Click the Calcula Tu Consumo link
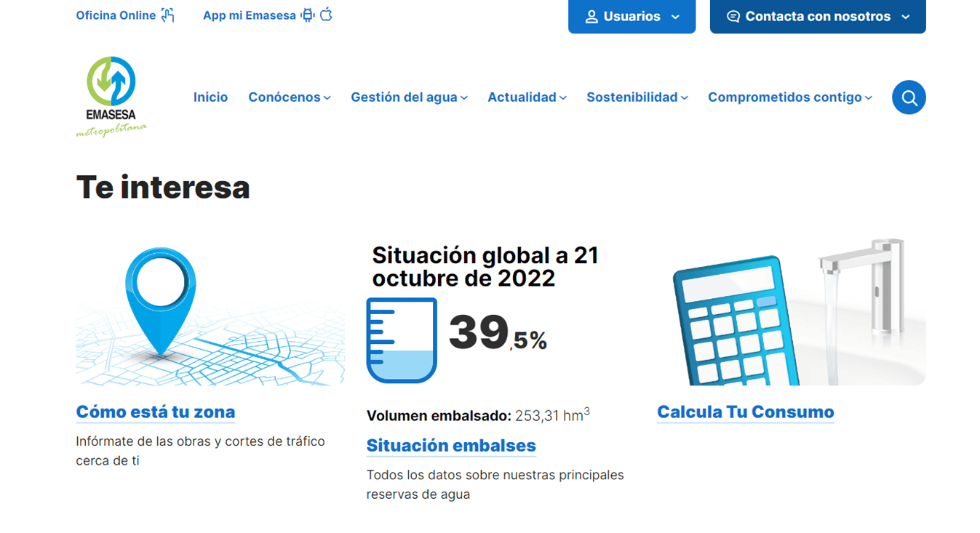Screen dimensions: 980x533 745,412
